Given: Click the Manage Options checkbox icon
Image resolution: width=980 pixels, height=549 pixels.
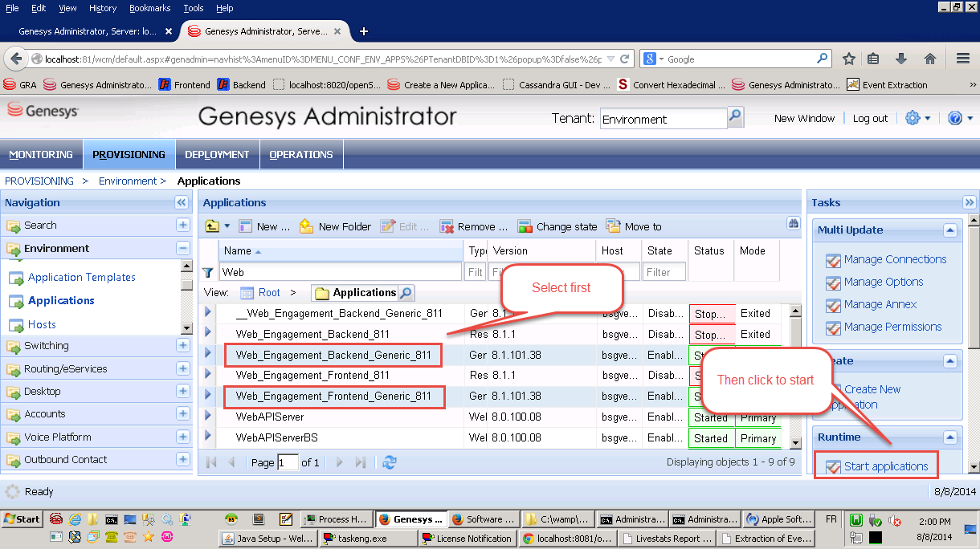Looking at the screenshot, I should pyautogui.click(x=833, y=283).
